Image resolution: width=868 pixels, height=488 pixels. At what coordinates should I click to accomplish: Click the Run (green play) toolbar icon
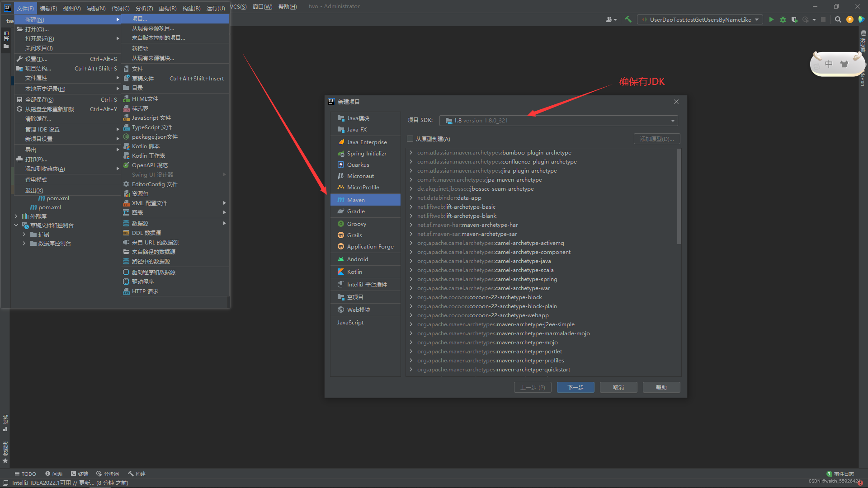pyautogui.click(x=771, y=19)
